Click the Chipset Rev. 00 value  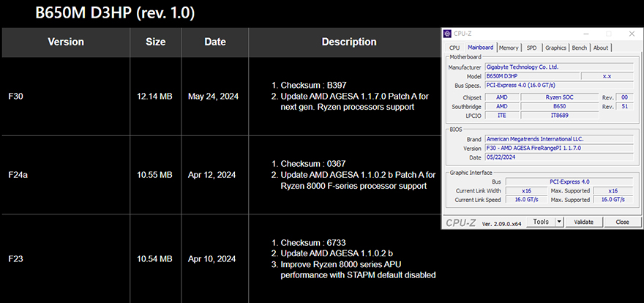(x=625, y=97)
